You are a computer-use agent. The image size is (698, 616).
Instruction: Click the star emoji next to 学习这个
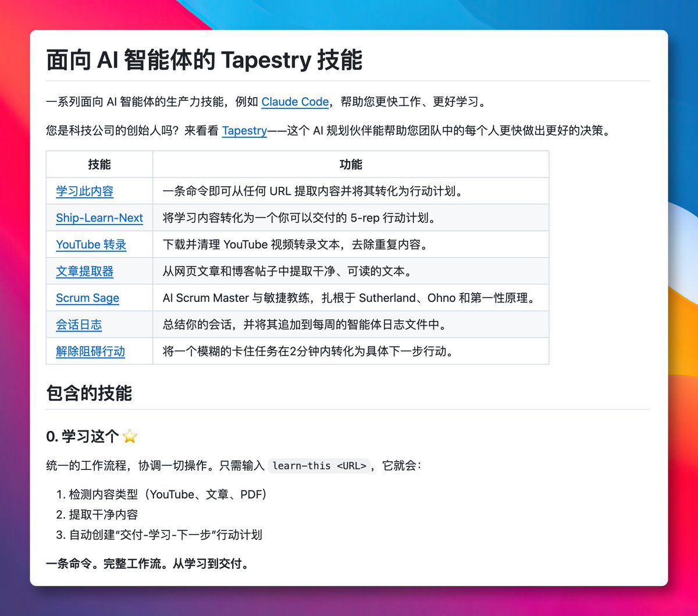[130, 436]
